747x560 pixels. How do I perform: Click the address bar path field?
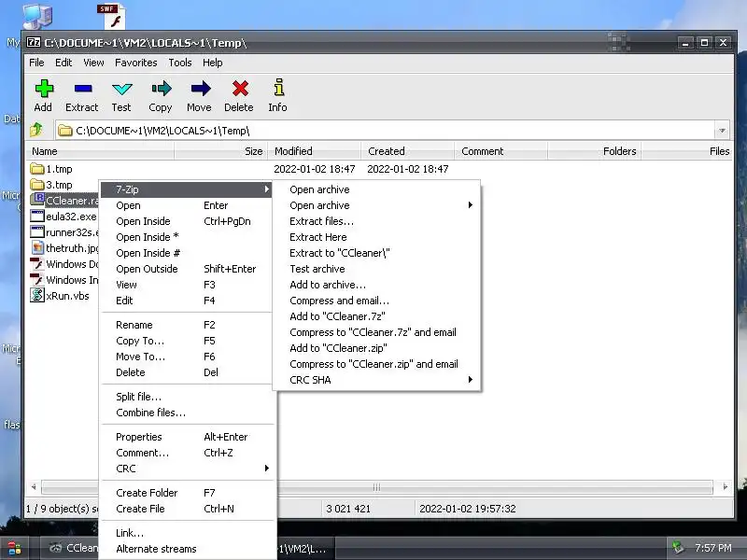(x=385, y=131)
